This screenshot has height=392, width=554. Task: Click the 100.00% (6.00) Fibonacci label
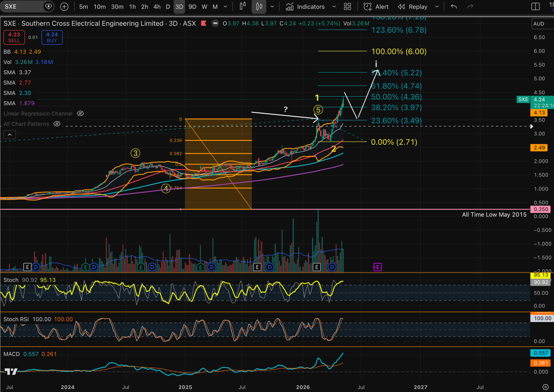399,52
